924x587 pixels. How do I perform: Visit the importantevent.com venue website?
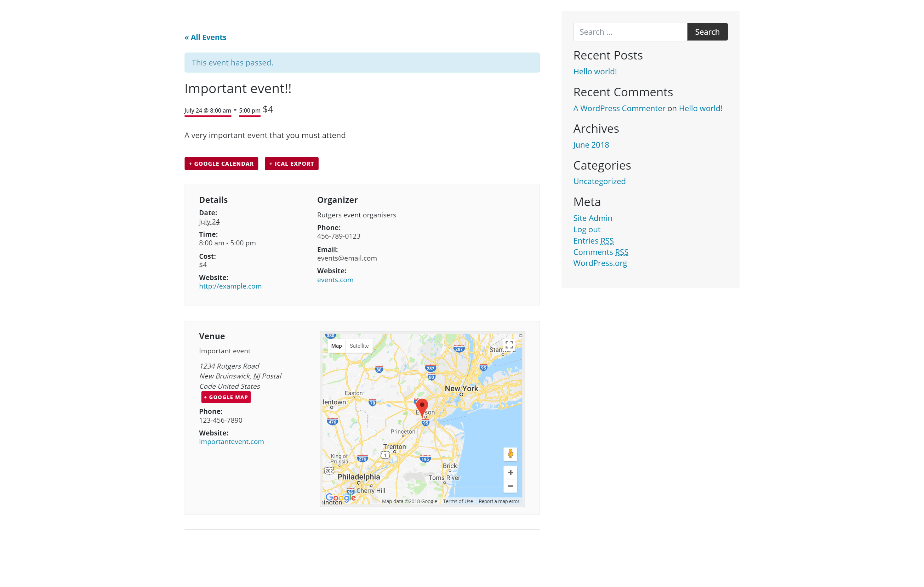(232, 441)
